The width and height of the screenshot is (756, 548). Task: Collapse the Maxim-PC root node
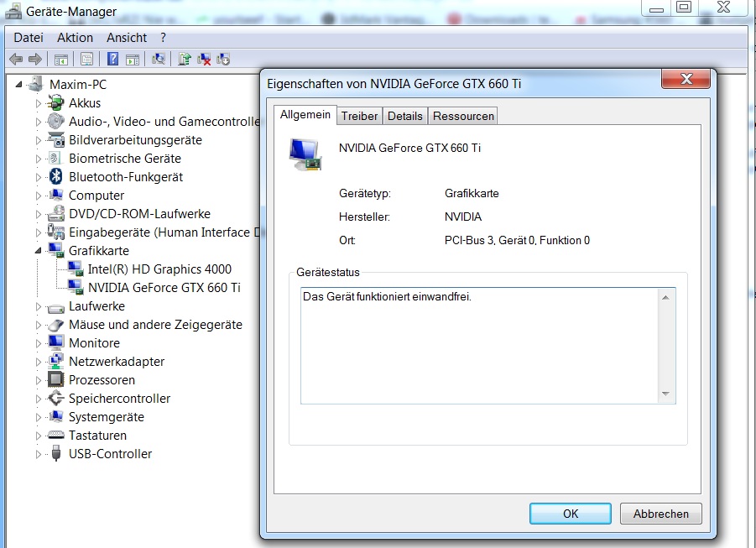[x=18, y=85]
